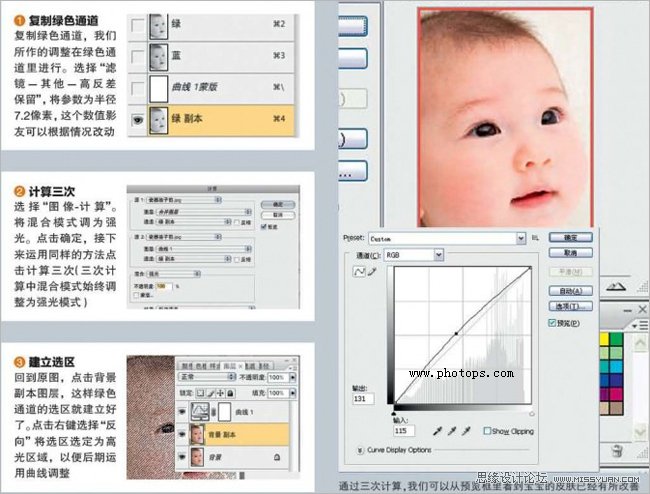Click the preset options icon beside Preset dropdown
The height and width of the screenshot is (494, 650).
[x=535, y=238]
